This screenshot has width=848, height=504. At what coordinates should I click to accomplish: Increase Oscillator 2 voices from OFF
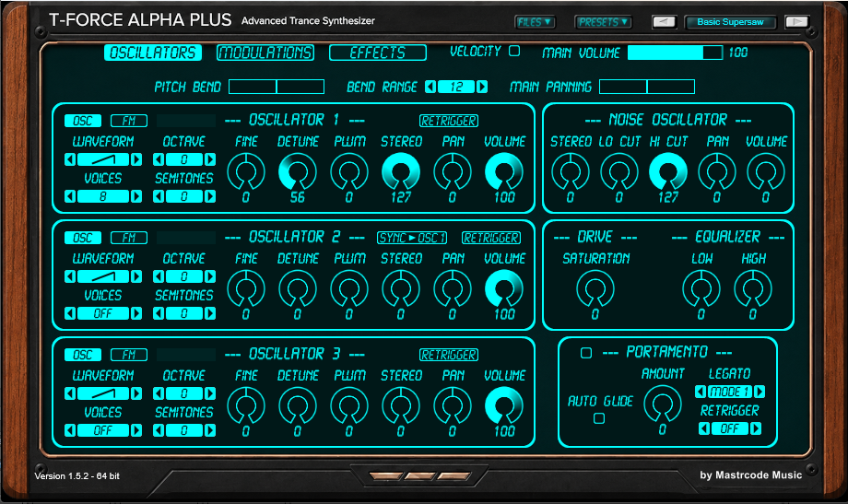click(x=136, y=313)
